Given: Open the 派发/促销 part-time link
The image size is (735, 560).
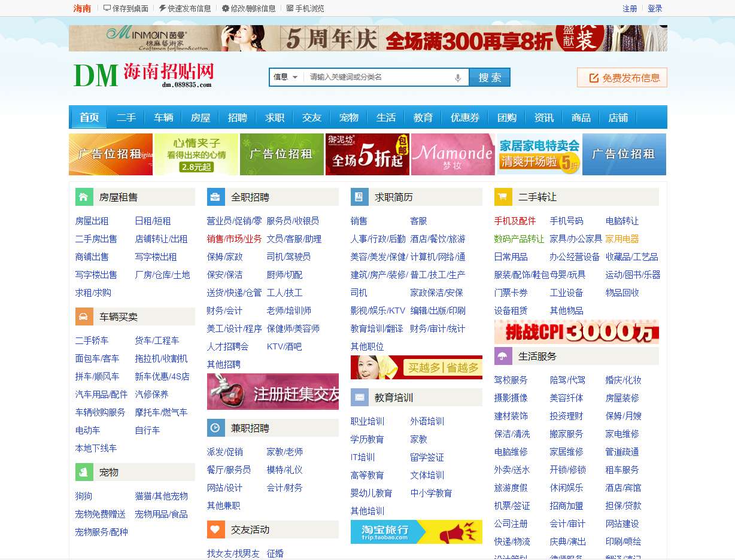Looking at the screenshot, I should pyautogui.click(x=225, y=452).
